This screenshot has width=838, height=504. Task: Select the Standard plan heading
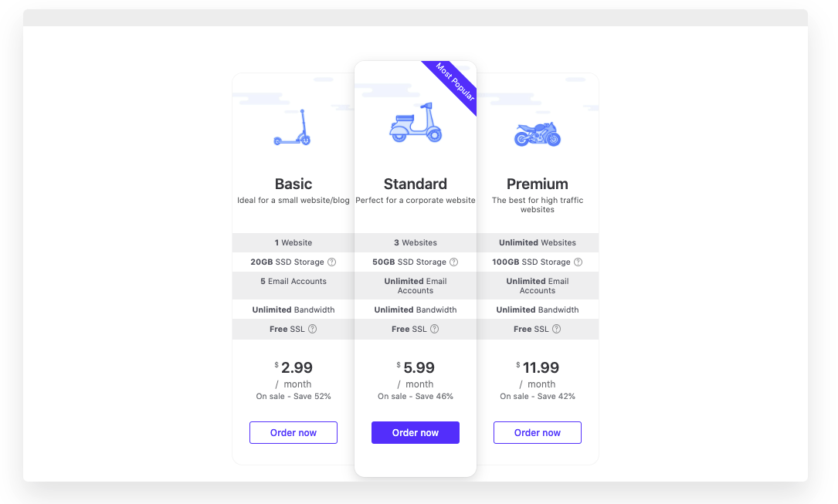pyautogui.click(x=416, y=184)
